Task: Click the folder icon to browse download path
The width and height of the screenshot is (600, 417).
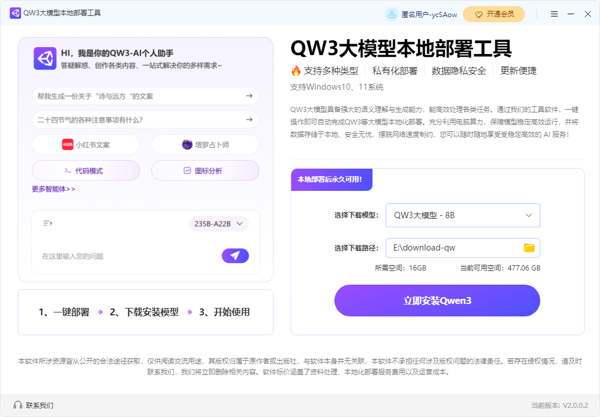Action: (x=529, y=247)
